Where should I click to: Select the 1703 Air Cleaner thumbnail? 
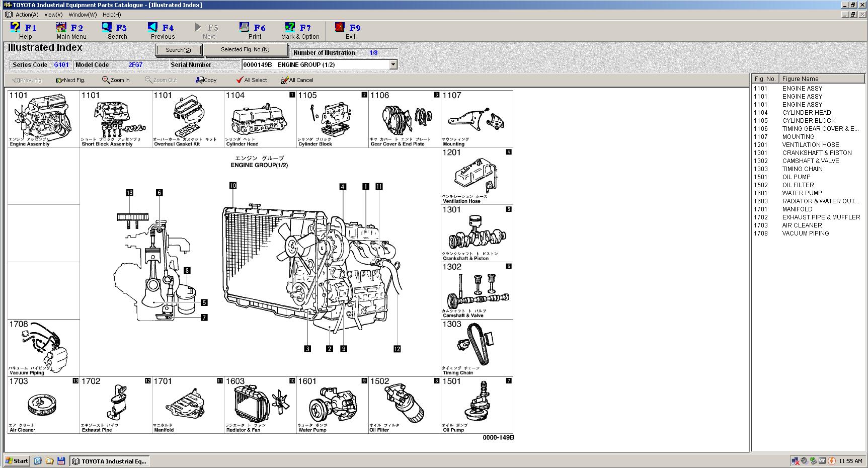(44, 405)
